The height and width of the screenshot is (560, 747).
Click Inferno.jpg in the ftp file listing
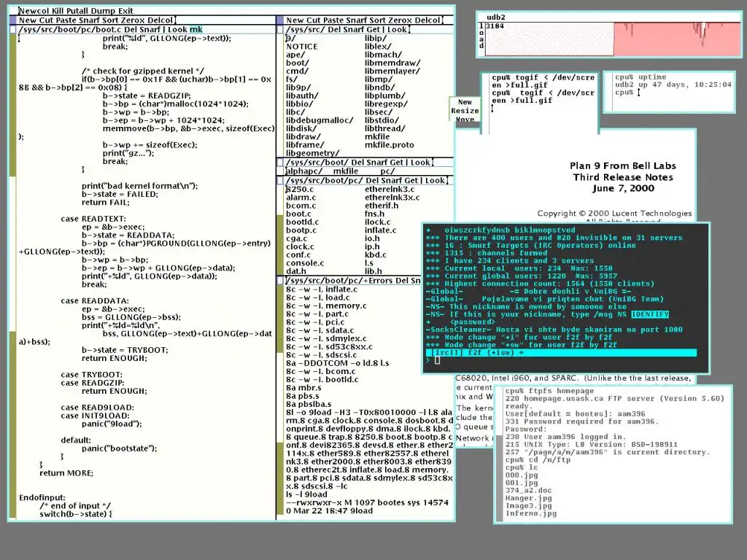tap(531, 513)
